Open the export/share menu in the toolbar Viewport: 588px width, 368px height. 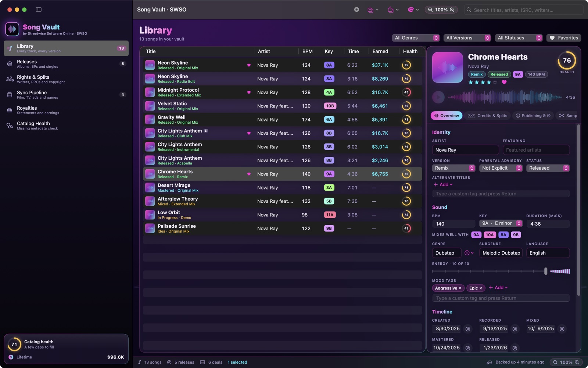[x=393, y=10]
